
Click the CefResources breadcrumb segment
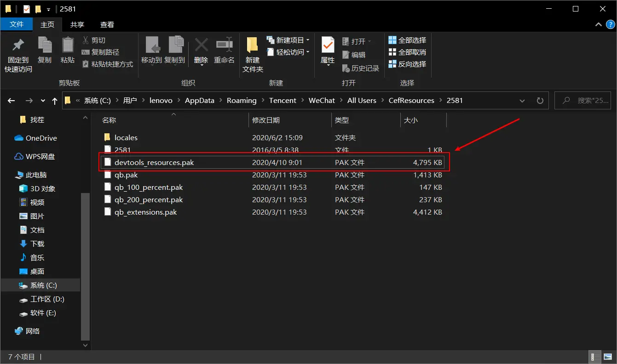(x=411, y=101)
